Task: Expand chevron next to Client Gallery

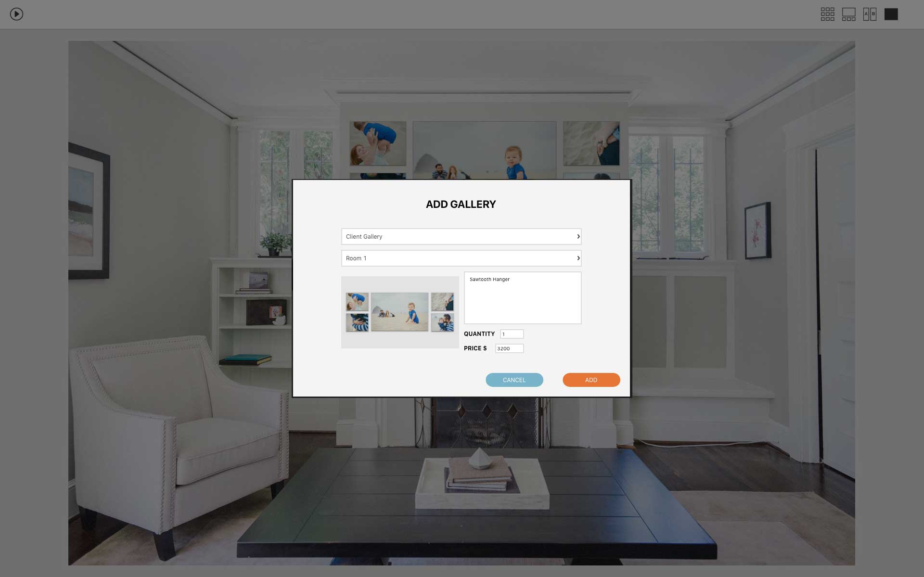Action: pyautogui.click(x=577, y=236)
